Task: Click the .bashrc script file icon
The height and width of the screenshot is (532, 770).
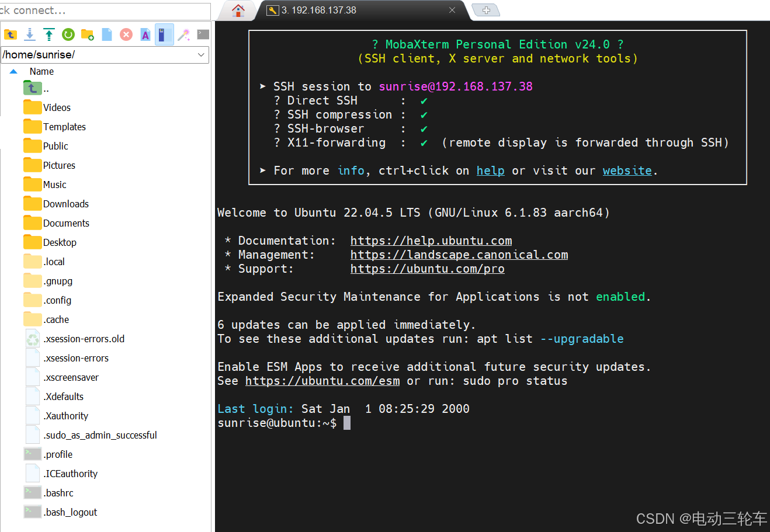Action: [32, 492]
